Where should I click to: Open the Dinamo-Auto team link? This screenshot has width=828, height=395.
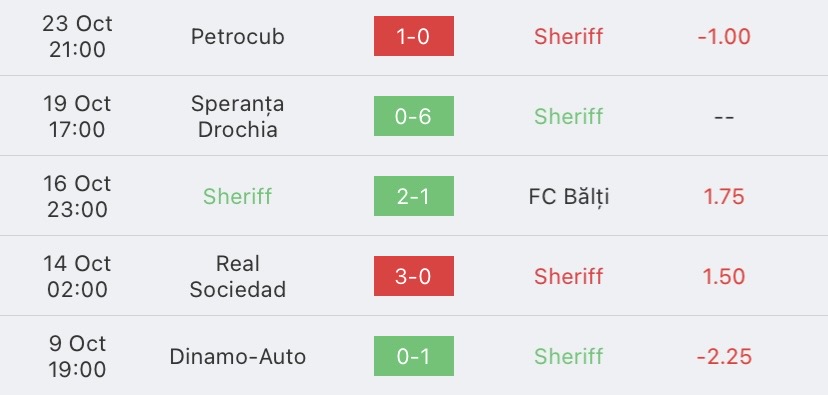coord(238,356)
